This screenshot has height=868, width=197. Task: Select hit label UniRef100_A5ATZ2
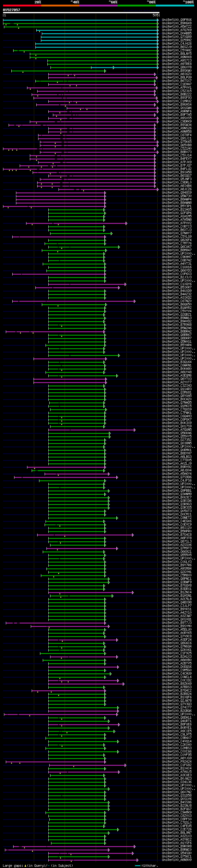[x=177, y=26]
